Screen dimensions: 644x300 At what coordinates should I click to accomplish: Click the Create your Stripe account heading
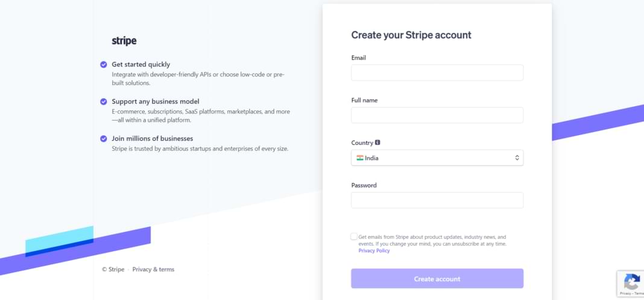click(x=411, y=36)
